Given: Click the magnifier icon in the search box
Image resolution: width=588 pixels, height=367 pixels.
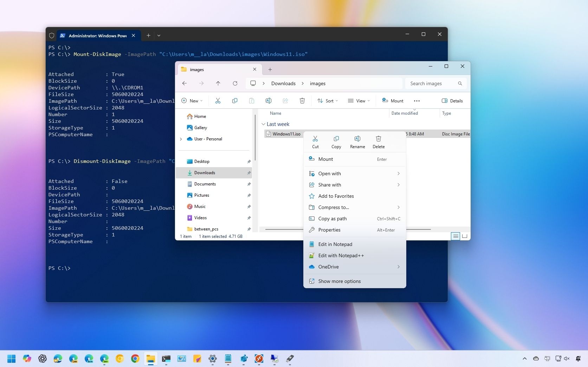Looking at the screenshot, I should click(x=460, y=83).
